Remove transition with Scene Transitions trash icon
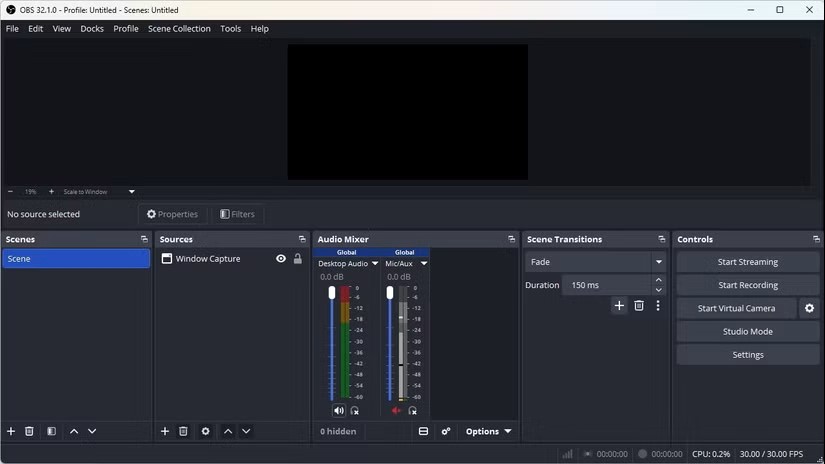 point(639,306)
